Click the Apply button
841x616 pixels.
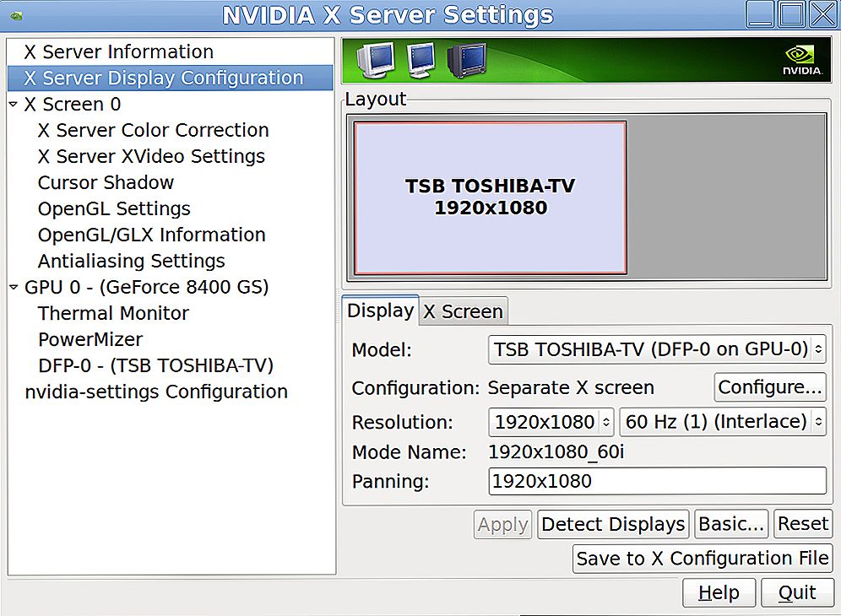click(503, 524)
